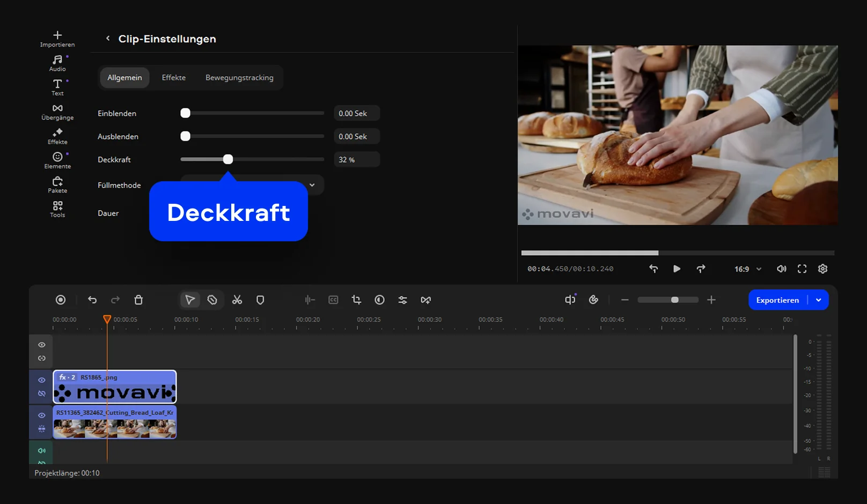The image size is (867, 504).
Task: Expand the Exportieren options arrow
Action: (x=819, y=300)
